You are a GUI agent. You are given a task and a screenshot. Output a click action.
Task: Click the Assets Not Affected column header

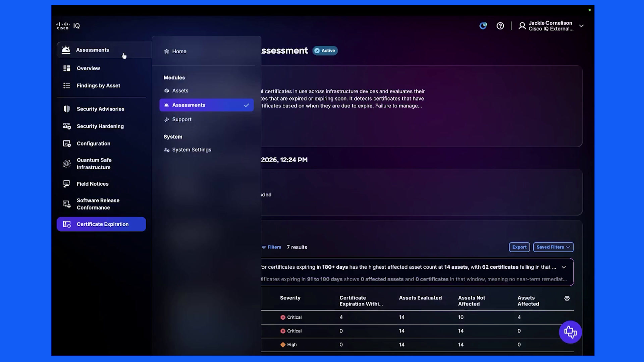click(x=472, y=301)
